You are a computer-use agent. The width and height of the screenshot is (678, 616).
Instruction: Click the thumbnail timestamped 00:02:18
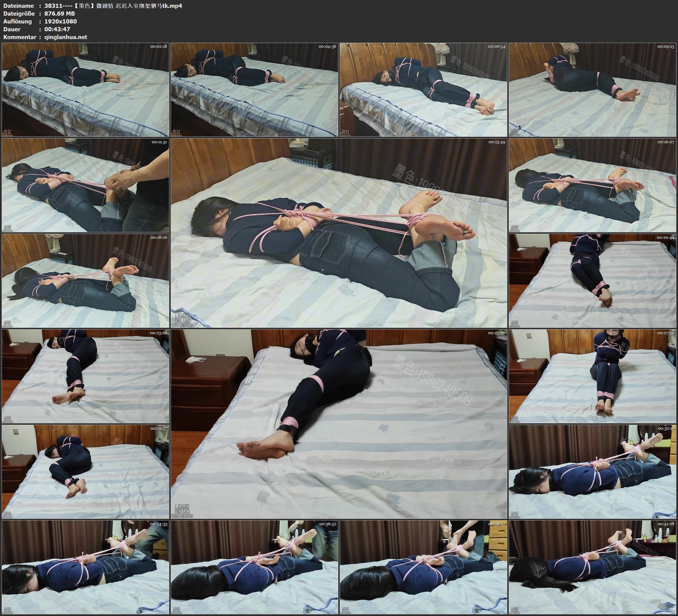[85, 89]
